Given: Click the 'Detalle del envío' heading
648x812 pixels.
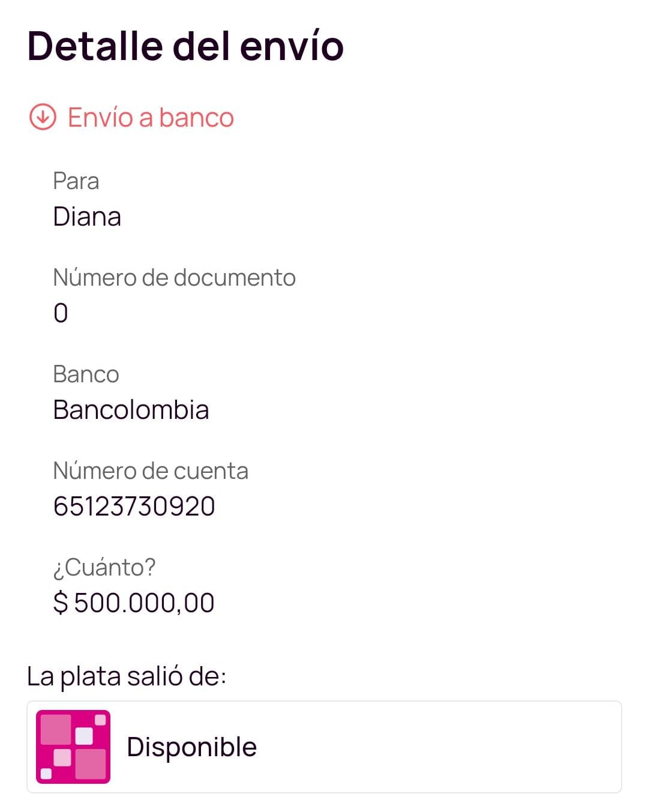Looking at the screenshot, I should point(185,46).
